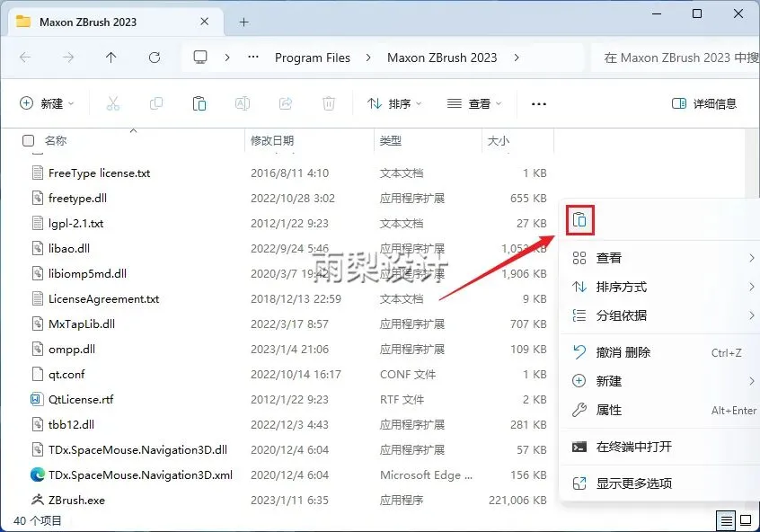Click the Share icon in toolbar
760x532 pixels.
click(286, 103)
